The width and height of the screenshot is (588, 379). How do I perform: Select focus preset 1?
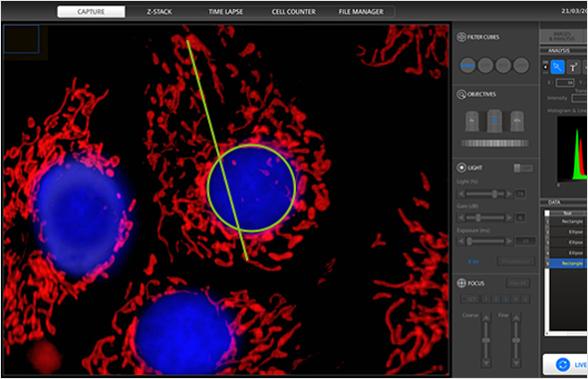tap(485, 299)
